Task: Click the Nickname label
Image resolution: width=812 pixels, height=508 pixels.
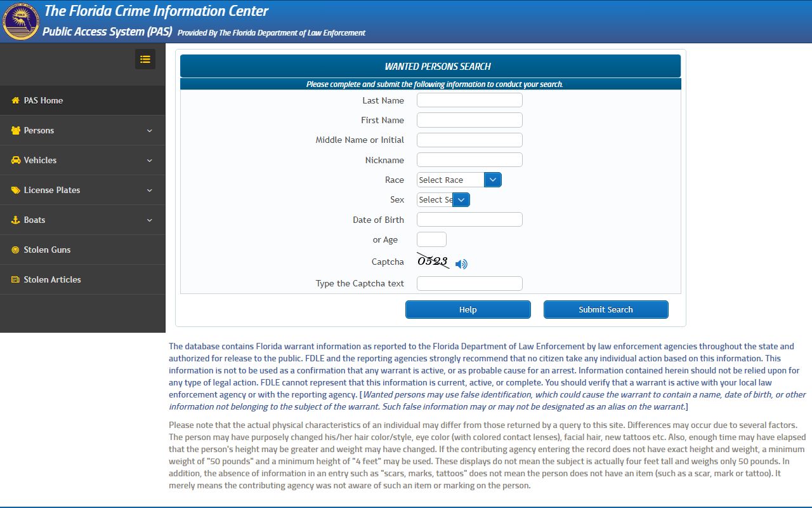Action: click(x=384, y=160)
